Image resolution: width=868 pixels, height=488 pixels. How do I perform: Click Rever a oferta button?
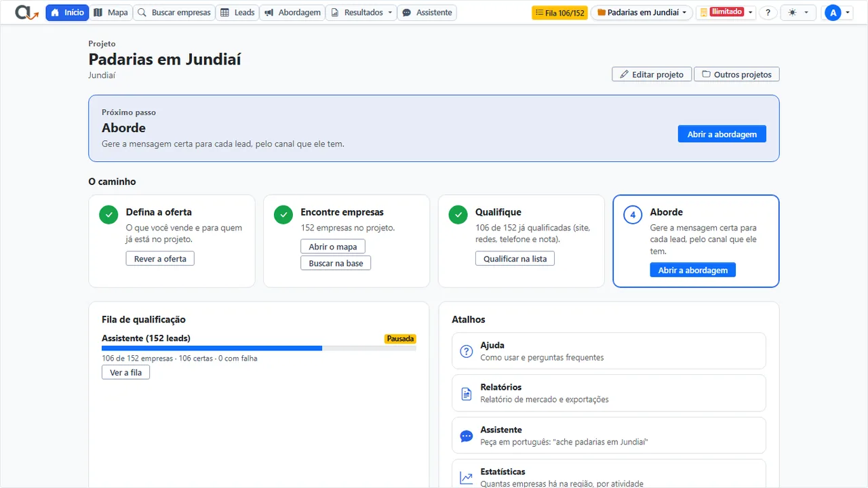coord(160,259)
